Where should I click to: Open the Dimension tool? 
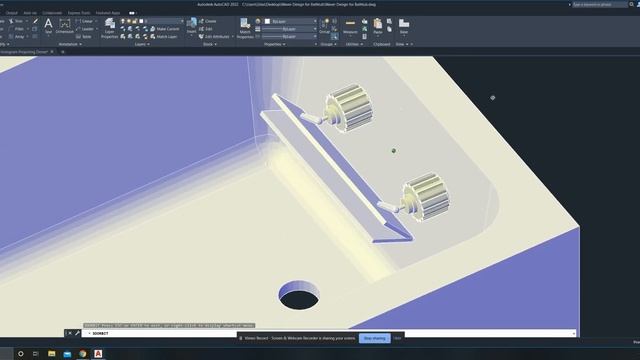pyautogui.click(x=64, y=26)
